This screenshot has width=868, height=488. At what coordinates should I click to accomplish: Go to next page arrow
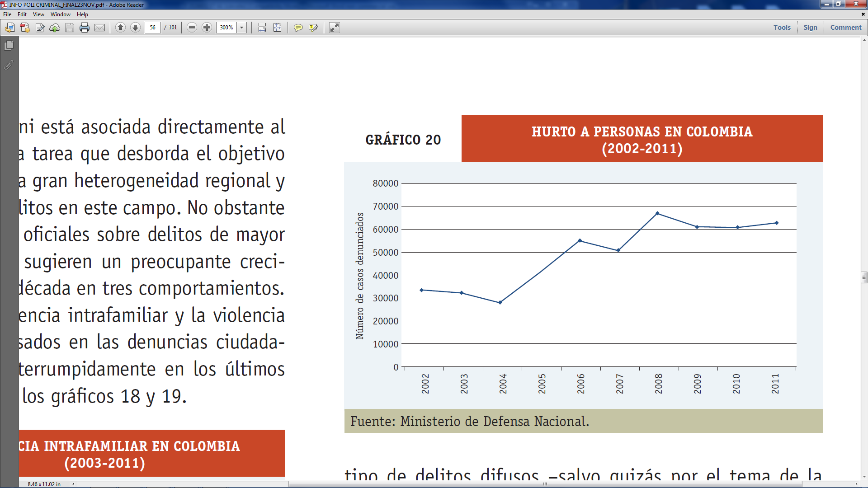pyautogui.click(x=135, y=28)
